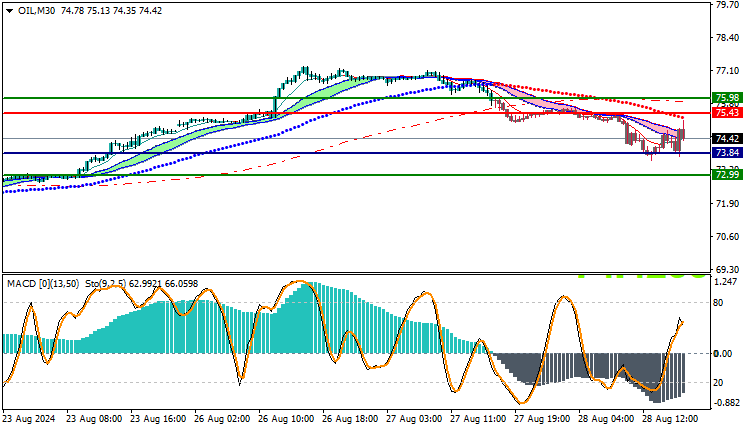Screen dimensions: 750x430
Task: Select the red 75.43 price level tag
Action: pos(727,113)
